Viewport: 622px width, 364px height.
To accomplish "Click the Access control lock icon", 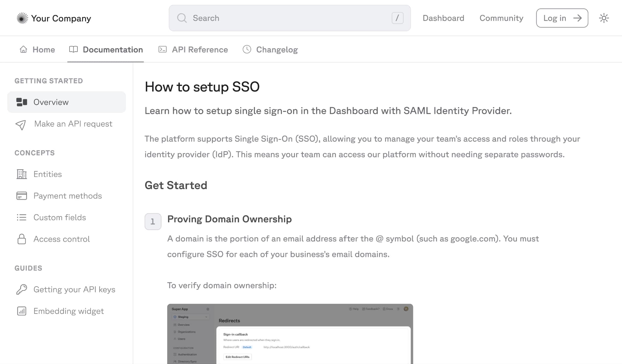I will coord(22,239).
